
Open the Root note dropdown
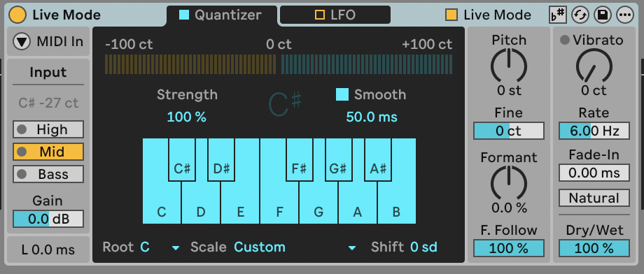click(x=160, y=247)
